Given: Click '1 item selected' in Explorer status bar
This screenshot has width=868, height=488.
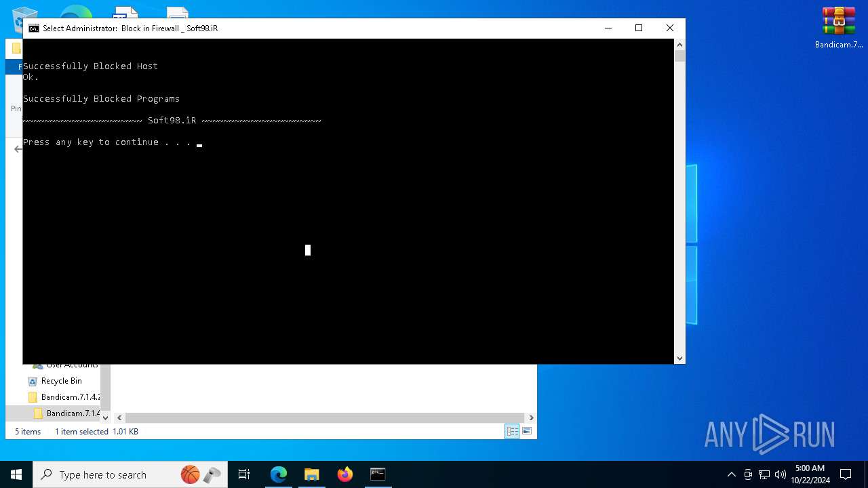Looking at the screenshot, I should point(81,432).
